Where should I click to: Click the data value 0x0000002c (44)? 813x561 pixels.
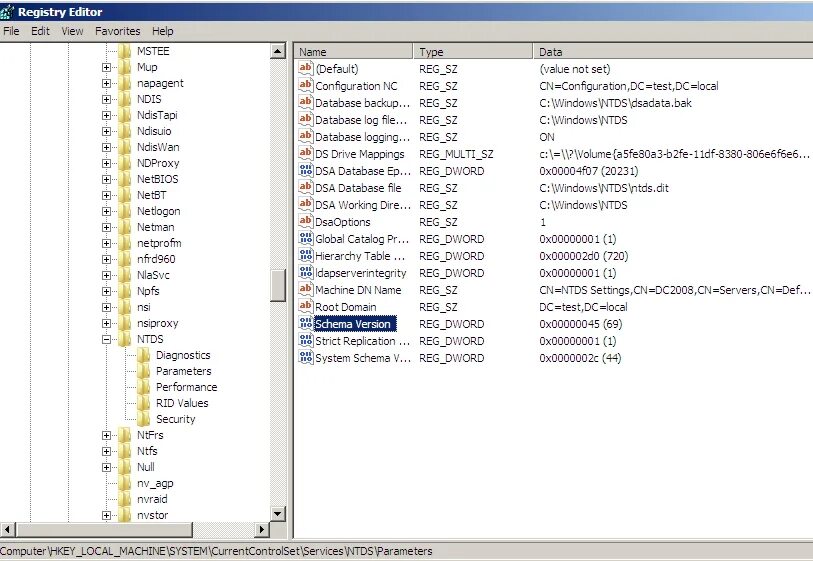point(580,358)
